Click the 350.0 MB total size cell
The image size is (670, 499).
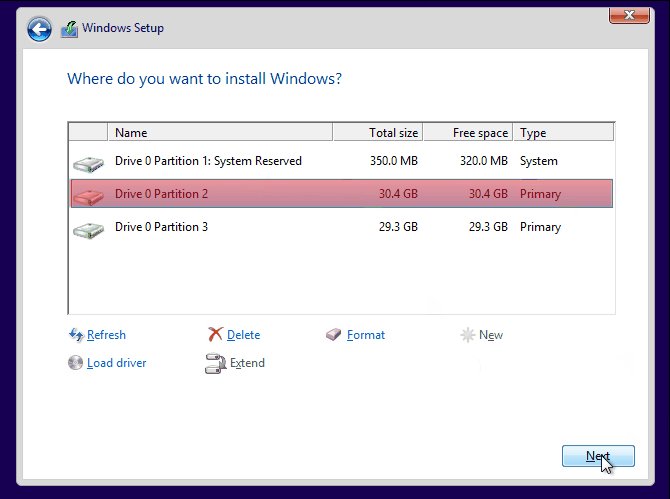pos(394,161)
